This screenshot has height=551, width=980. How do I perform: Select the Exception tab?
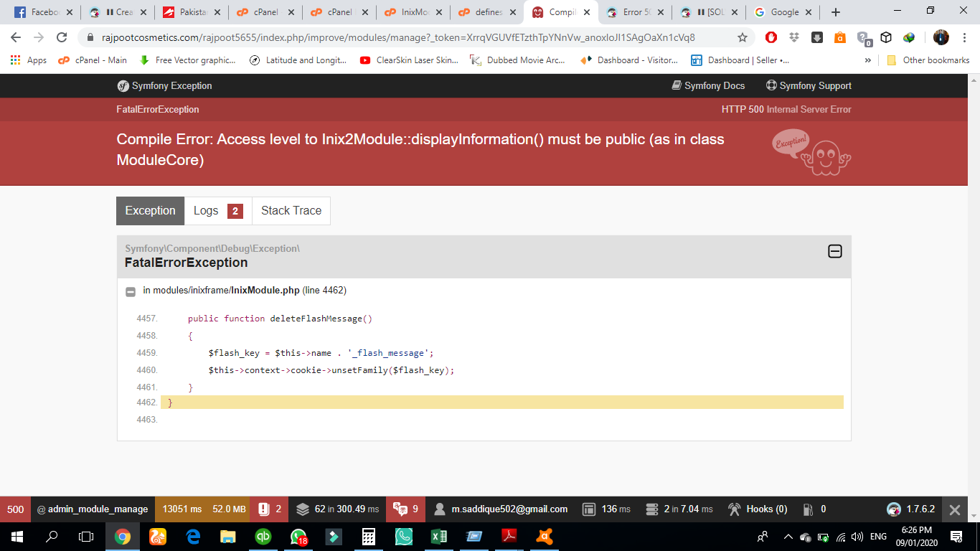150,211
